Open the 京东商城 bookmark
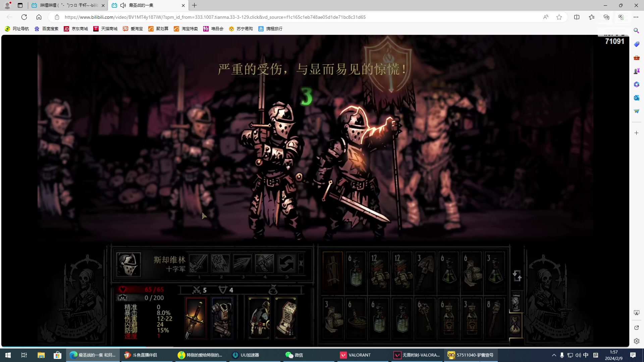This screenshot has width=644, height=362. pyautogui.click(x=76, y=29)
